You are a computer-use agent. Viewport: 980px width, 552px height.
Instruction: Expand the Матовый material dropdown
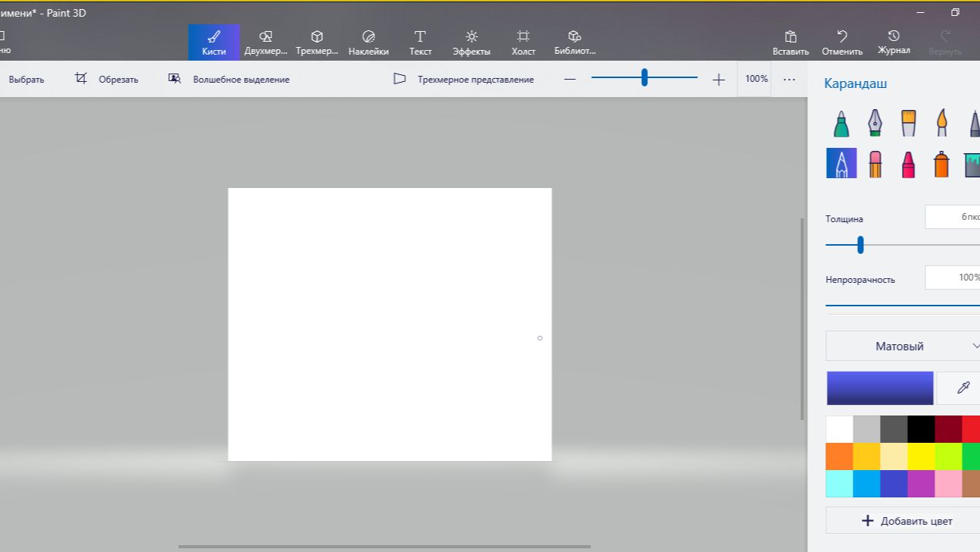pos(903,346)
